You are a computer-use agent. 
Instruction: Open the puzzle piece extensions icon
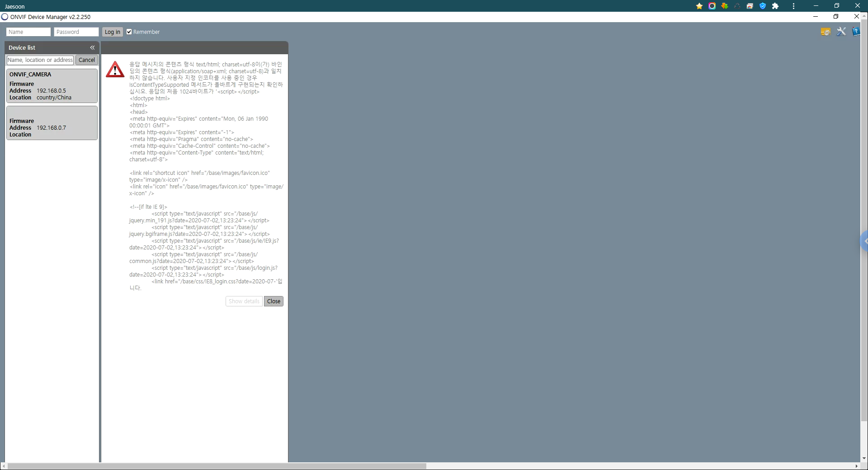point(775,6)
